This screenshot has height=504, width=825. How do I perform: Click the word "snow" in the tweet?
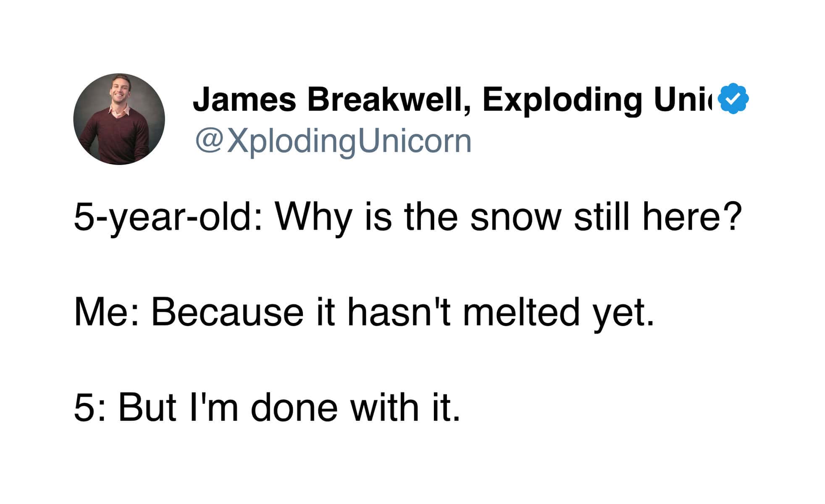coord(516,218)
